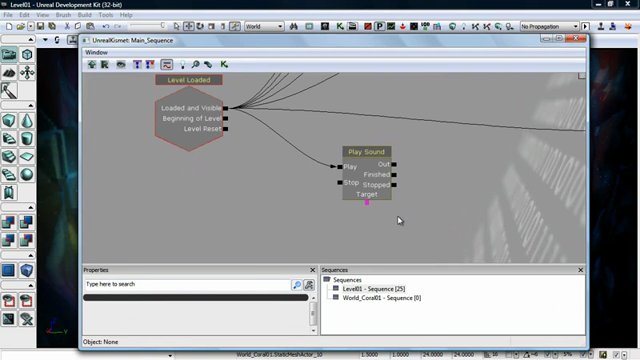Click the green K icon in Kismet toolbar
The width and height of the screenshot is (640, 360).
[x=224, y=64]
